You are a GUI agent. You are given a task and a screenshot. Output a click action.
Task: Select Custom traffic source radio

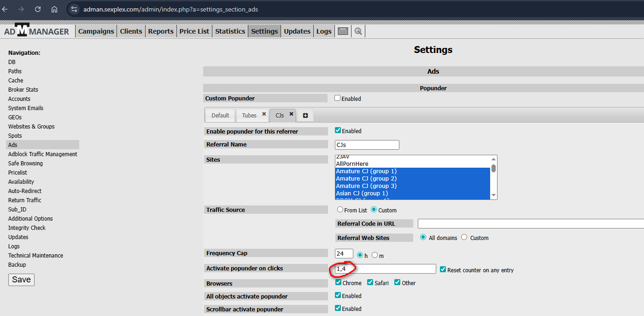pos(374,210)
